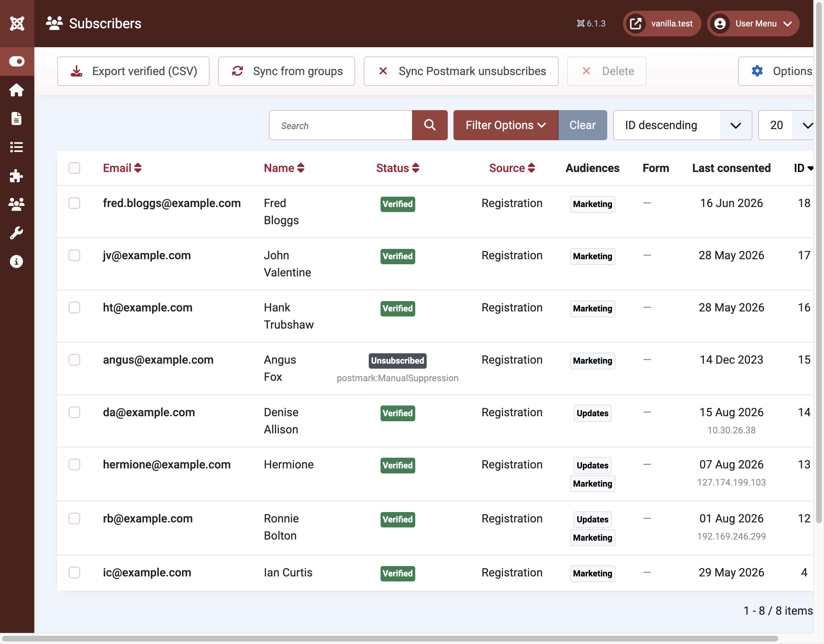Image resolution: width=824 pixels, height=644 pixels.
Task: Click angus@example.com email
Action: tap(158, 360)
